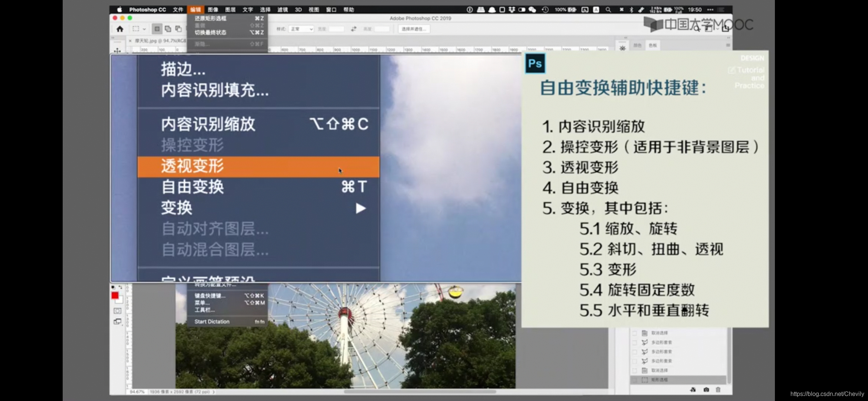Open Dropbox icon in macOS menu bar

[512, 10]
